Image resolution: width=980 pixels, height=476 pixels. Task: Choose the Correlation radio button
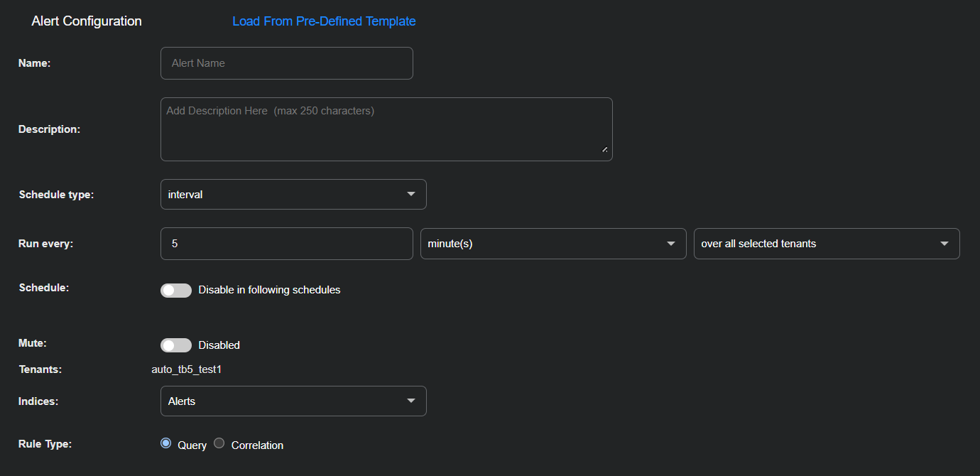click(219, 443)
